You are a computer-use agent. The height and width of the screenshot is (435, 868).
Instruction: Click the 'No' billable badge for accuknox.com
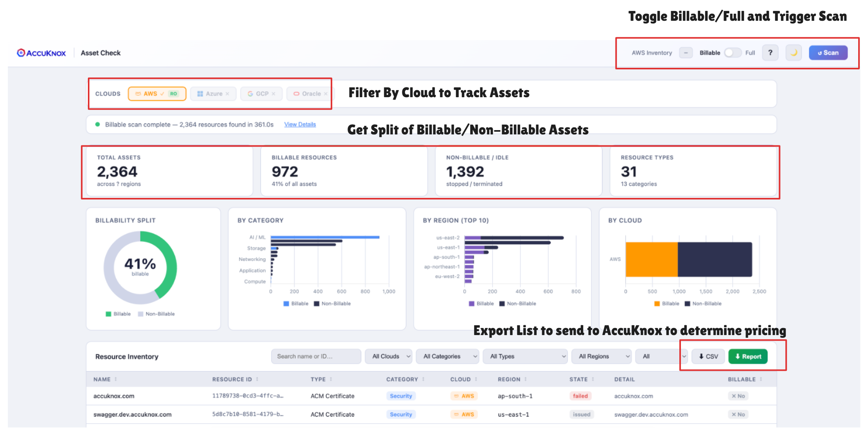pos(738,396)
